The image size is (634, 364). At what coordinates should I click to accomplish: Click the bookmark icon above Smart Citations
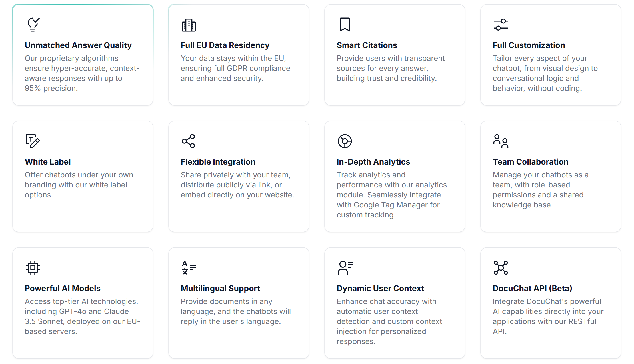point(345,24)
